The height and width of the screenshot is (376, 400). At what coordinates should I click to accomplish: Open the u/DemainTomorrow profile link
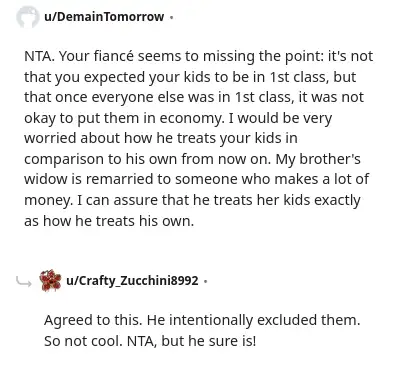click(x=104, y=17)
